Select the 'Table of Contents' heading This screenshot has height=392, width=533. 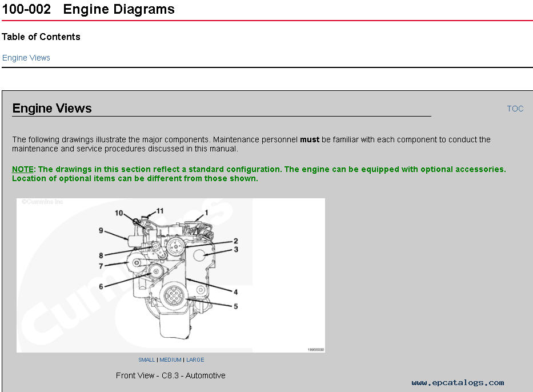[x=41, y=37]
